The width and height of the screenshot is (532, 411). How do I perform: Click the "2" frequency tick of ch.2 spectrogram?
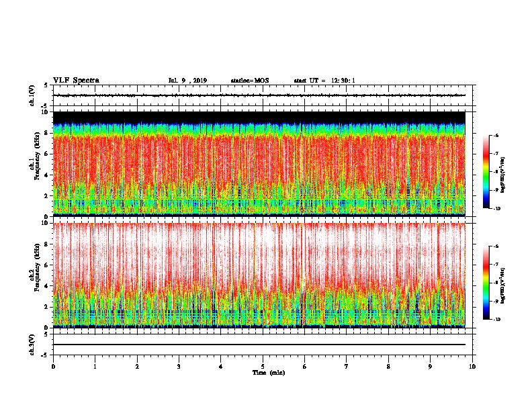[x=46, y=307]
